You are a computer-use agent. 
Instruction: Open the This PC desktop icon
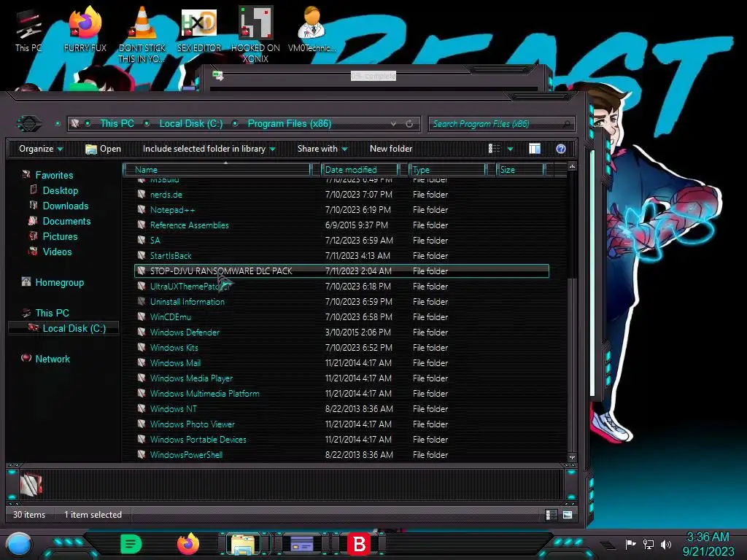pos(28,31)
